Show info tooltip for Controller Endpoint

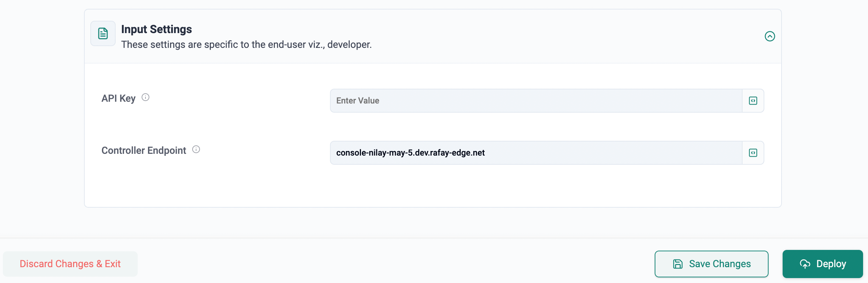pyautogui.click(x=196, y=150)
